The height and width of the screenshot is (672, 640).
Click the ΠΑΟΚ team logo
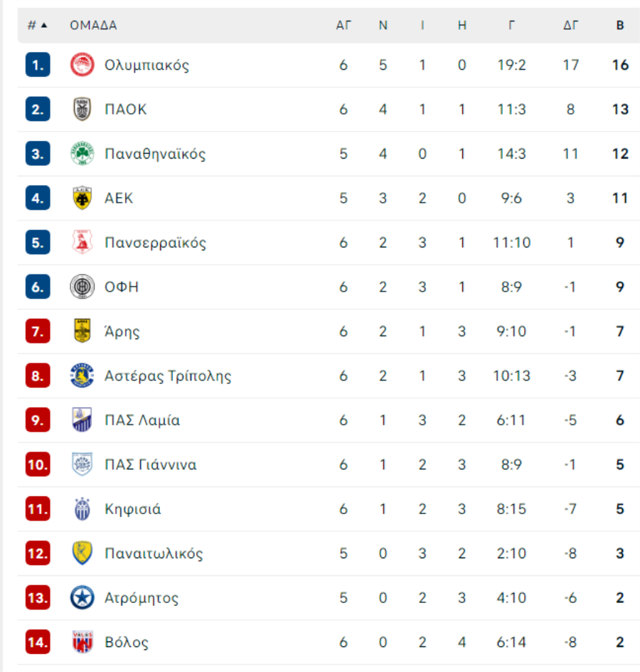click(x=82, y=110)
